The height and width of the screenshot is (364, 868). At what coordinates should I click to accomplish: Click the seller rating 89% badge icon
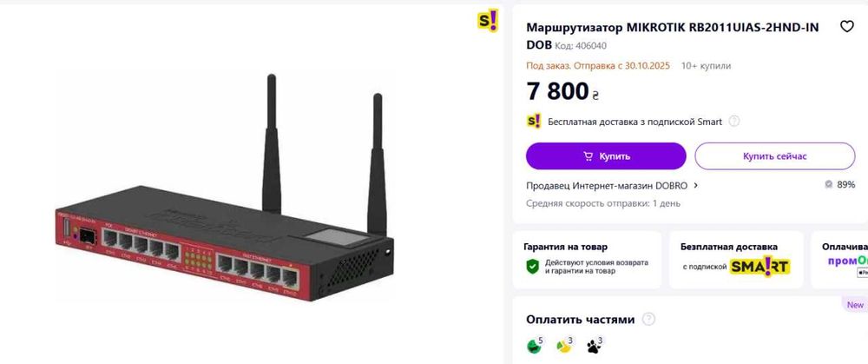point(828,185)
